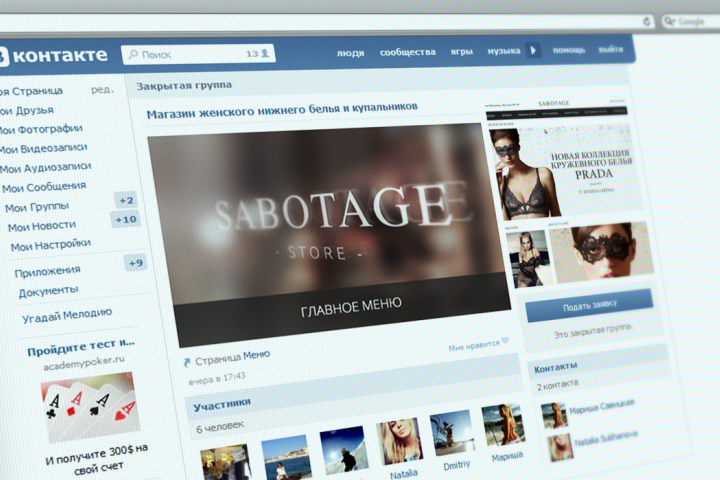Open Документы in sidebar

tap(49, 292)
